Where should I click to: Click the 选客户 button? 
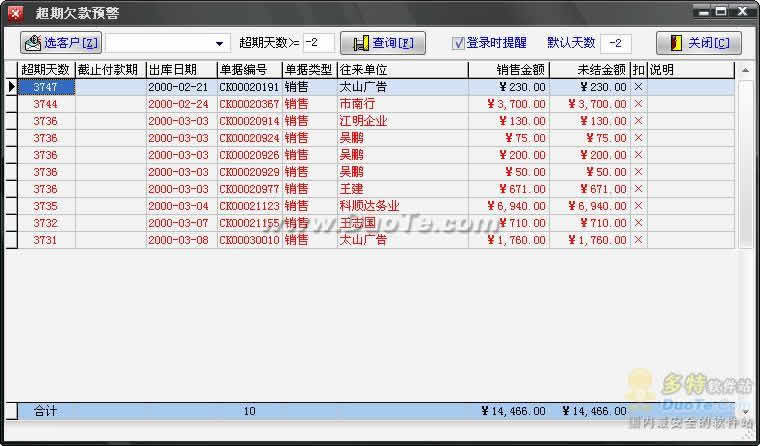tap(61, 43)
